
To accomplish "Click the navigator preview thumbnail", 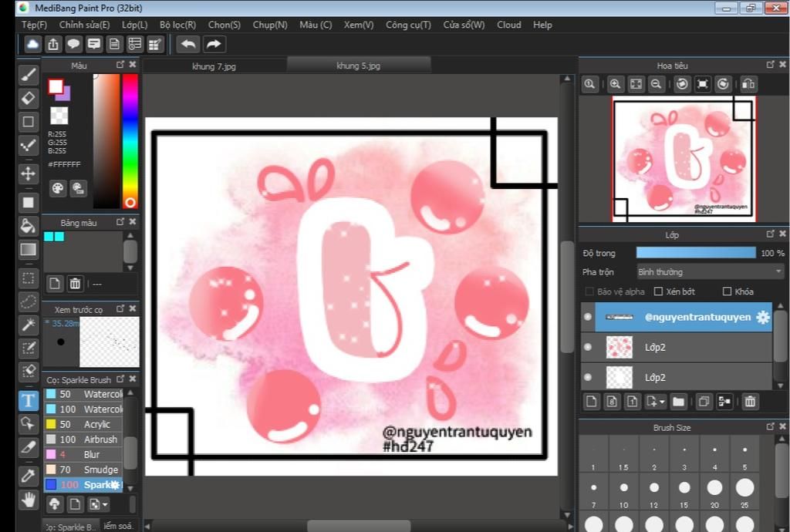I will (684, 159).
